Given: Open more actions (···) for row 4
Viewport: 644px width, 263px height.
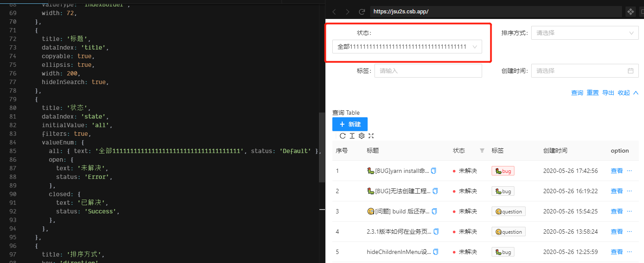Looking at the screenshot, I should click(x=629, y=232).
